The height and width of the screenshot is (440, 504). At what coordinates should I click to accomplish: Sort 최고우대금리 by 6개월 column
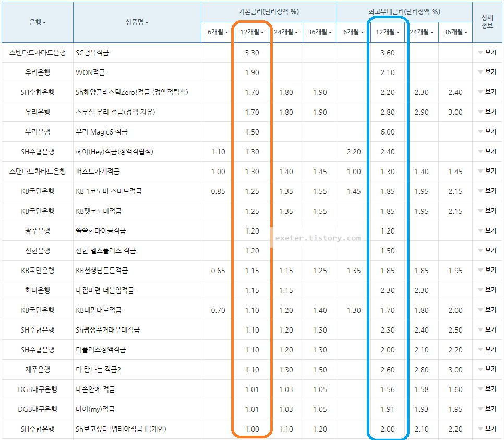[354, 32]
